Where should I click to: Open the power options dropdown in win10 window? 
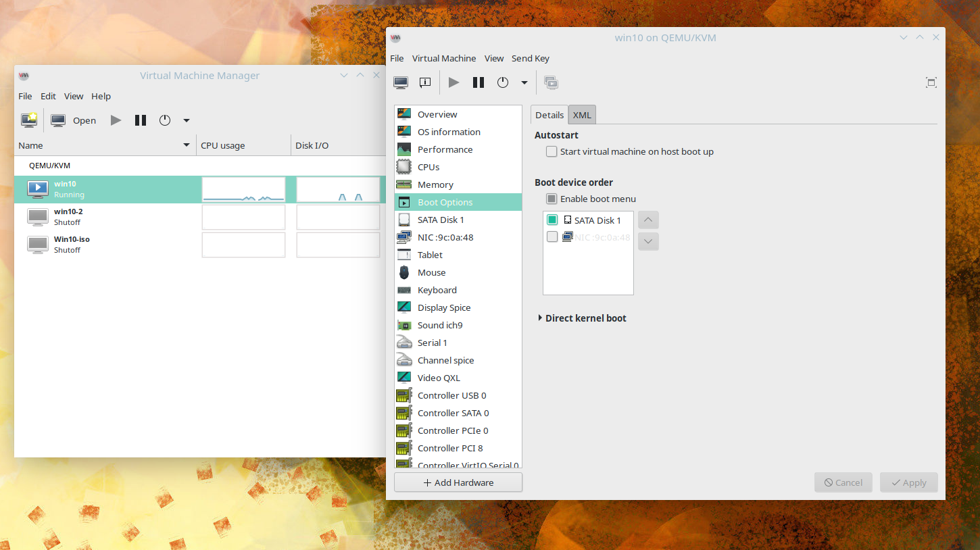[x=524, y=83]
